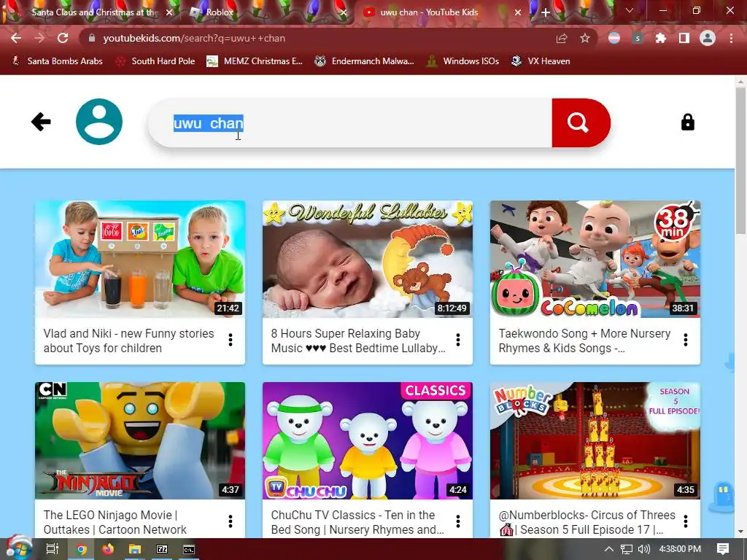Click the scrollbar down arrow
The width and height of the screenshot is (747, 560).
point(740,531)
